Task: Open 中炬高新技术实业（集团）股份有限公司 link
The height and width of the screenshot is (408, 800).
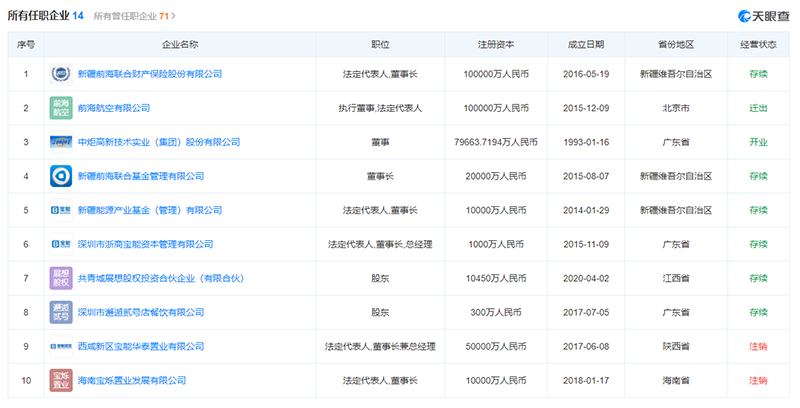Action: click(159, 142)
